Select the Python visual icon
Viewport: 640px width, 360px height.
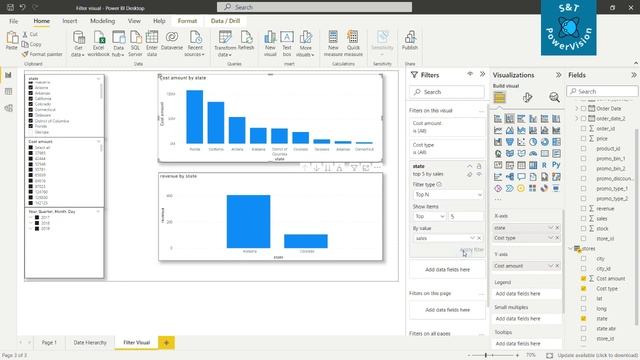pyautogui.click(x=556, y=165)
